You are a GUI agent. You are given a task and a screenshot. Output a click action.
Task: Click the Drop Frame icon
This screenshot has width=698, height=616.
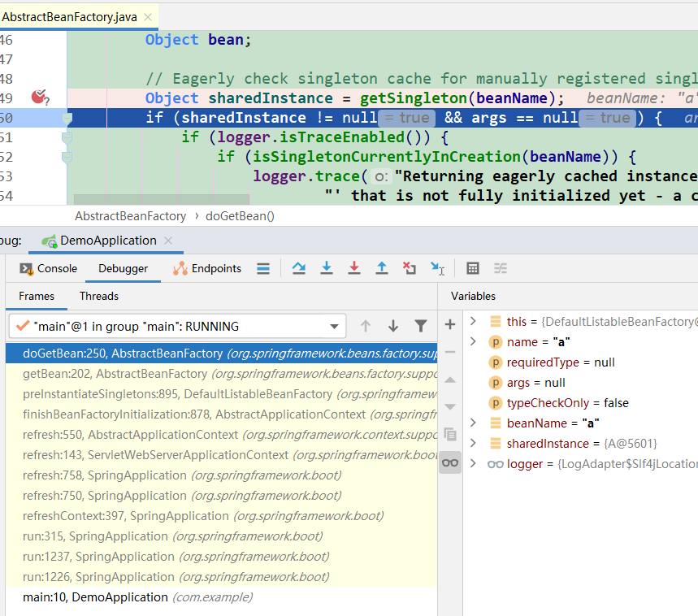[409, 268]
